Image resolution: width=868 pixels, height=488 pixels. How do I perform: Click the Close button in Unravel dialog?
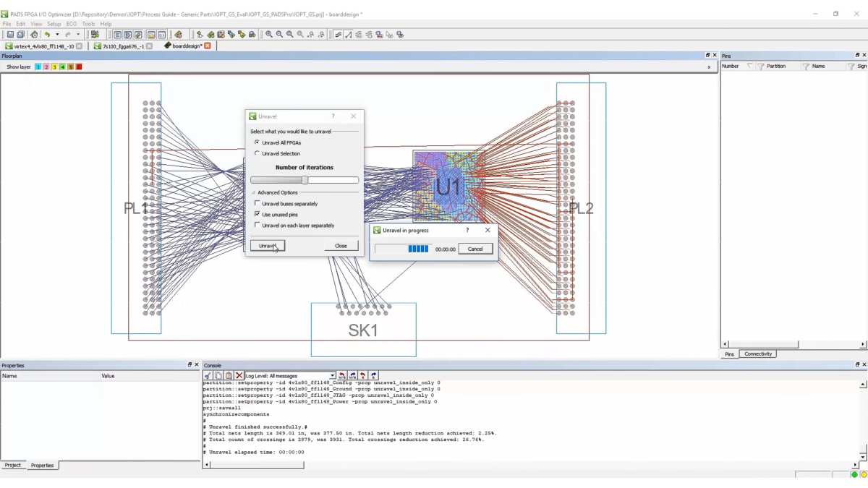[341, 246]
